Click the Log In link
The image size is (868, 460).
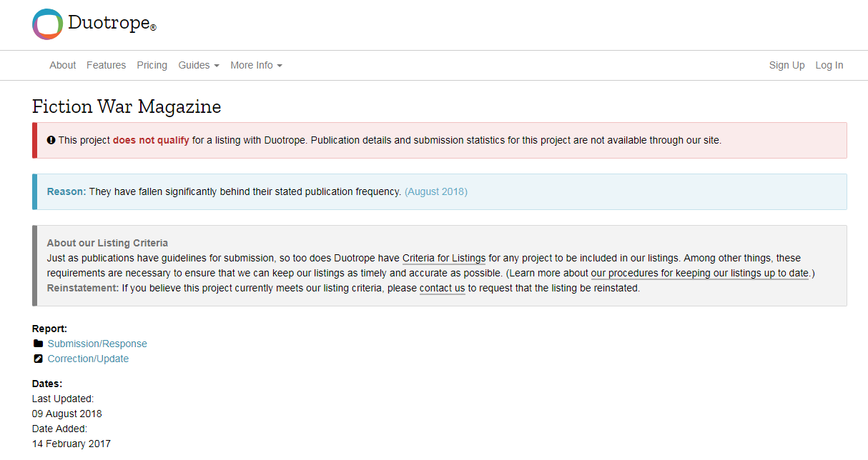pyautogui.click(x=829, y=65)
